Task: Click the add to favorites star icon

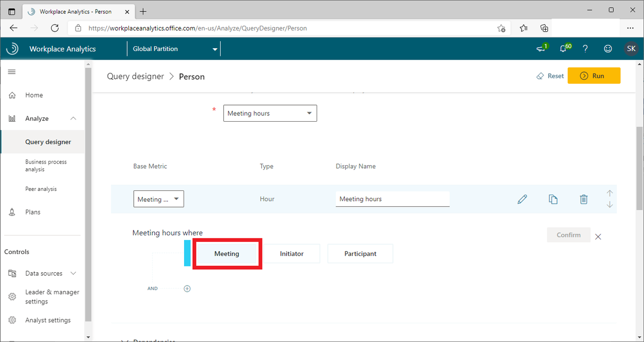Action: (x=501, y=28)
